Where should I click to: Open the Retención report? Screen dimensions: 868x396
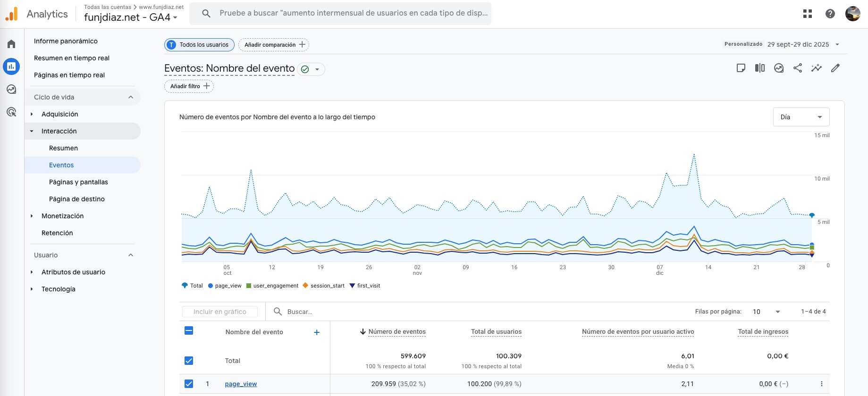pos(57,233)
